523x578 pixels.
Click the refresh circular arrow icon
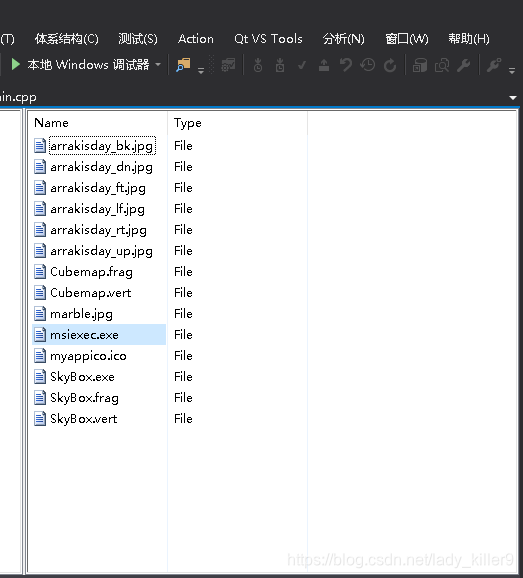click(x=390, y=66)
